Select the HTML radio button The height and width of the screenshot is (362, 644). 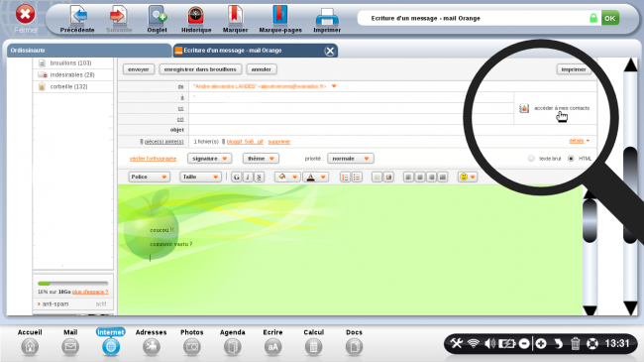[x=571, y=159]
